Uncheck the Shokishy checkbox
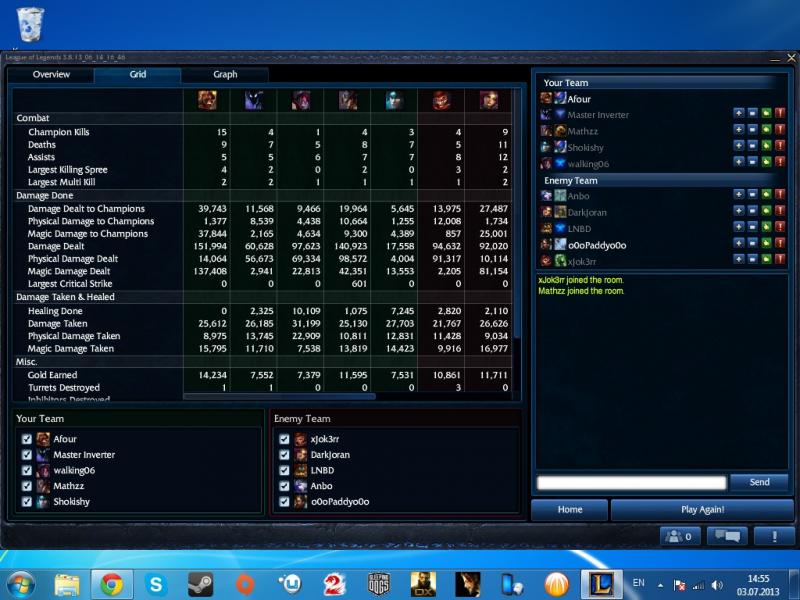Image resolution: width=800 pixels, height=600 pixels. [27, 502]
